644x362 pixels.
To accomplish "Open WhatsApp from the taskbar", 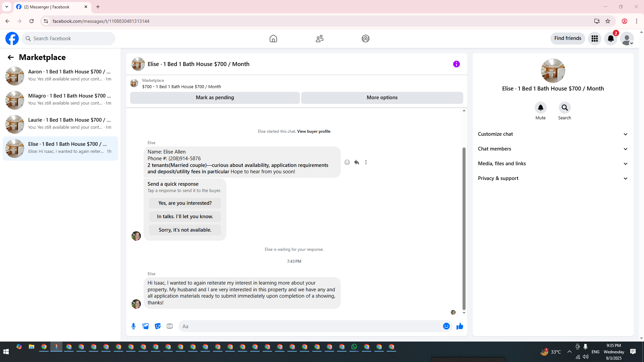I will (x=354, y=347).
